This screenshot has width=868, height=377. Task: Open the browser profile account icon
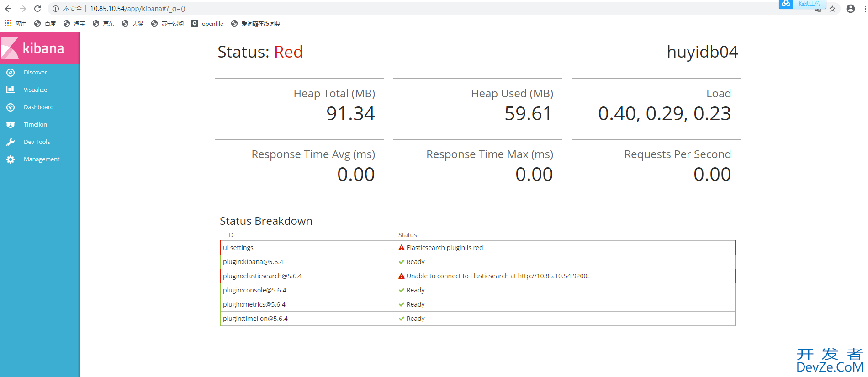click(851, 9)
